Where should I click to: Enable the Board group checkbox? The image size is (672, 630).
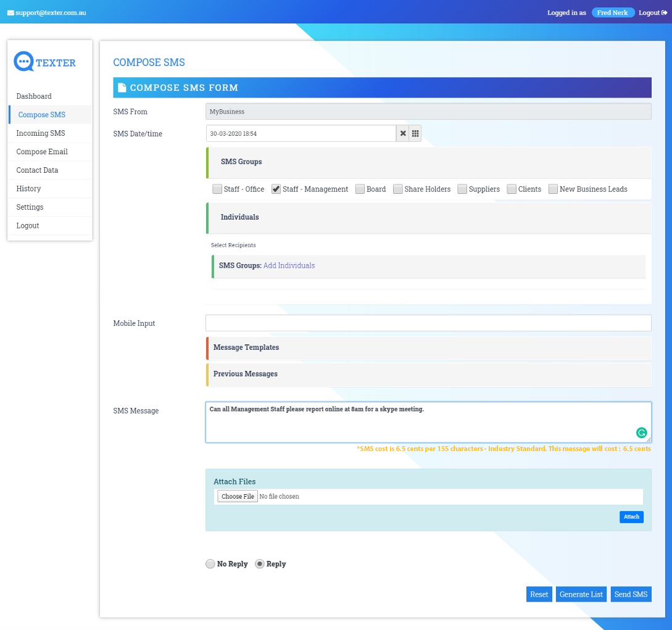click(360, 189)
